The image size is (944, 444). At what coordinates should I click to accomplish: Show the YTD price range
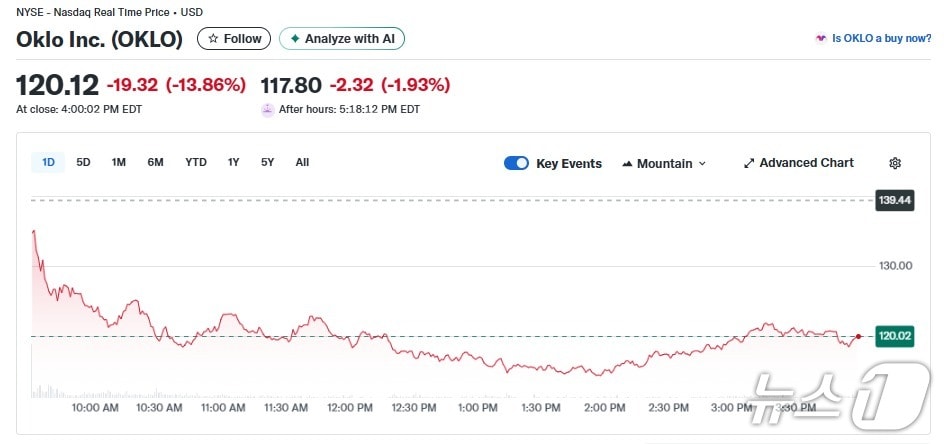pos(196,162)
